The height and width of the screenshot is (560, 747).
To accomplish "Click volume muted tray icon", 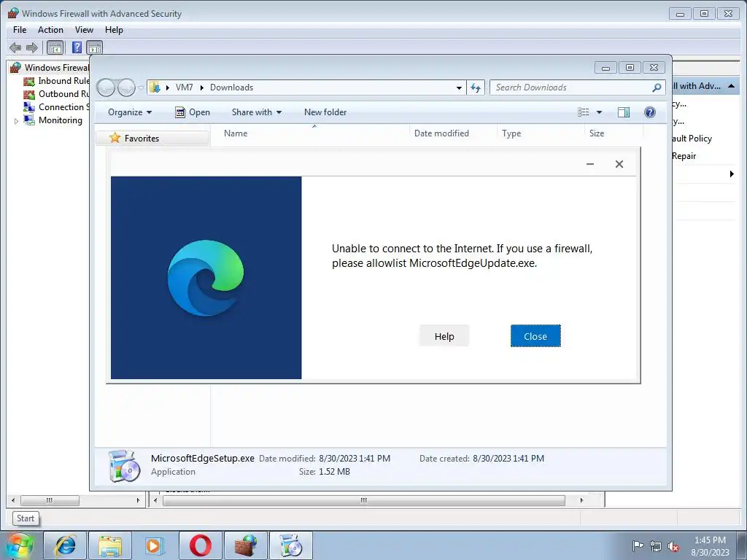I will tap(673, 546).
